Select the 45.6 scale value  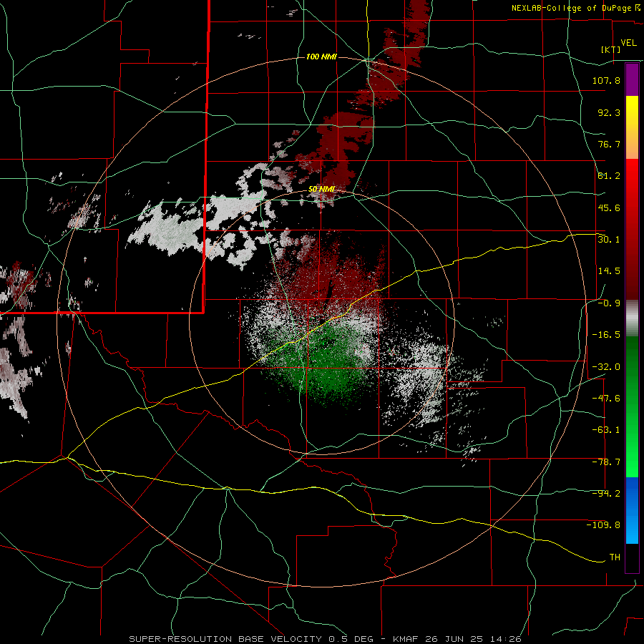click(609, 208)
